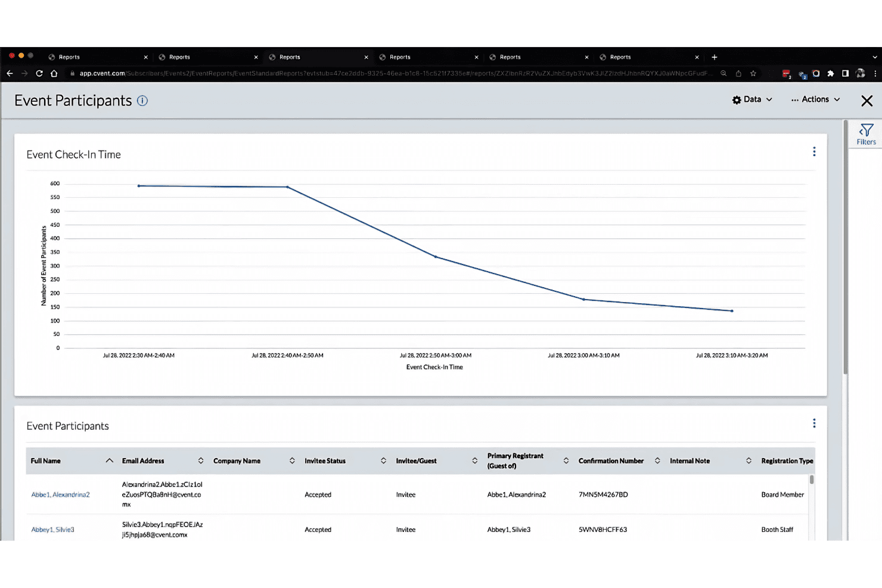Sort the table by Company Name
Screen dimensions: 882x588
pyautogui.click(x=292, y=461)
